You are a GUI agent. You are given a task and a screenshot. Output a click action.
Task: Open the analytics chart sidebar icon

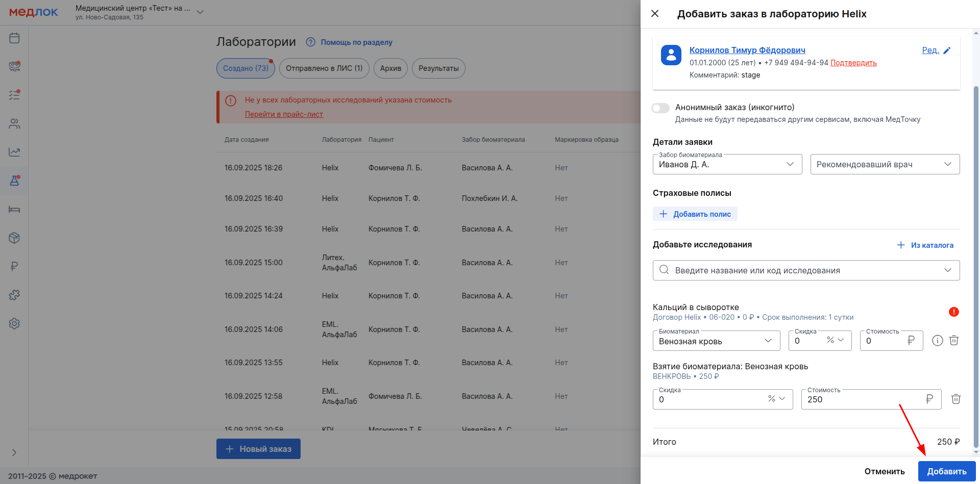click(x=14, y=152)
